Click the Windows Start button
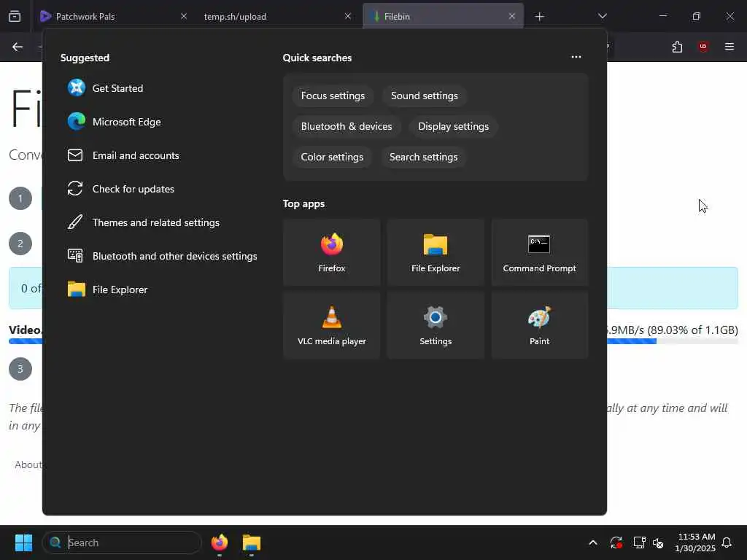The height and width of the screenshot is (560, 747). click(x=23, y=542)
